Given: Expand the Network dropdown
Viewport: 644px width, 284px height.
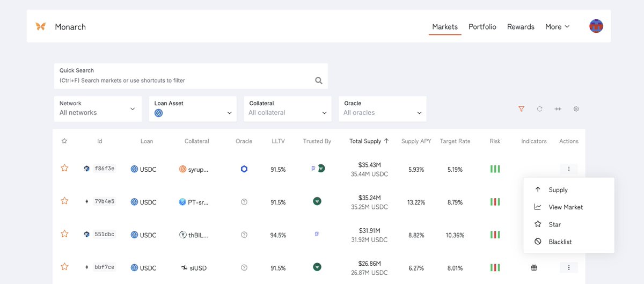Looking at the screenshot, I should click(98, 108).
